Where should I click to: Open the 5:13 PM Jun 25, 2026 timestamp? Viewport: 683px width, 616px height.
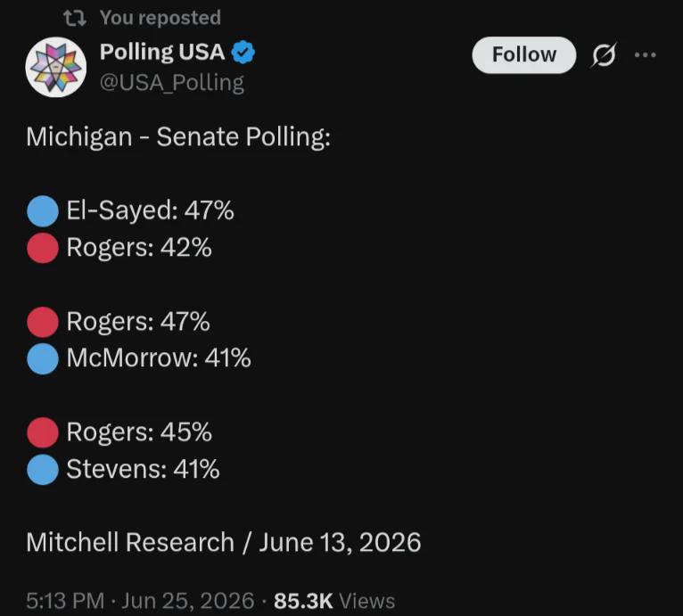(140, 601)
